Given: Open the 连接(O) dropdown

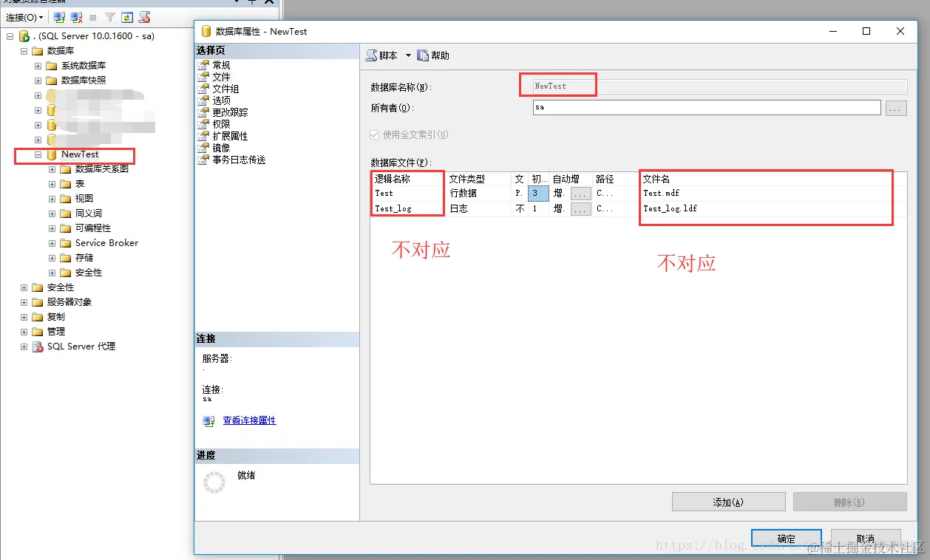Looking at the screenshot, I should pos(25,17).
